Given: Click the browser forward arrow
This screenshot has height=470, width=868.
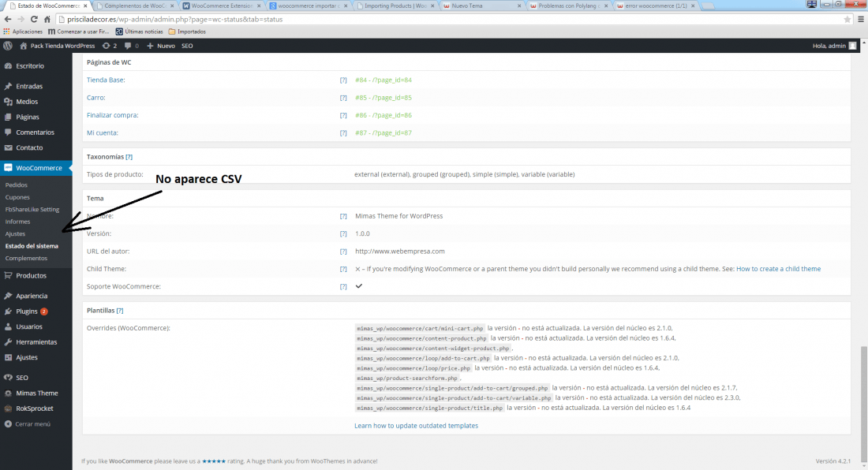Looking at the screenshot, I should click(x=21, y=19).
